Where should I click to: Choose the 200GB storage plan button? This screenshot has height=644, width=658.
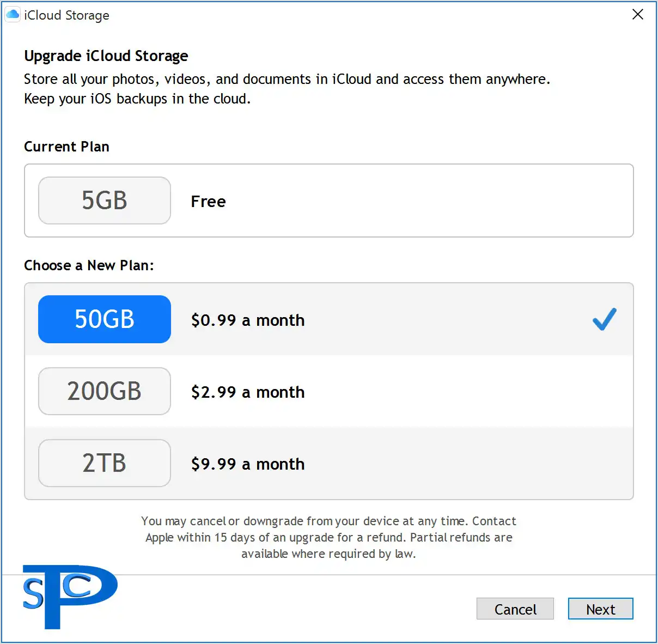(x=105, y=391)
